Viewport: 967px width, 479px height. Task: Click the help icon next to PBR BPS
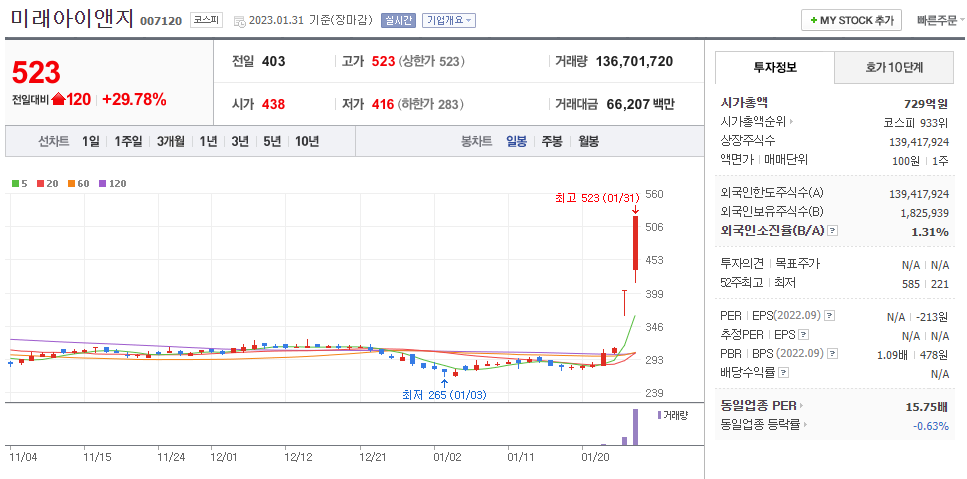(833, 354)
